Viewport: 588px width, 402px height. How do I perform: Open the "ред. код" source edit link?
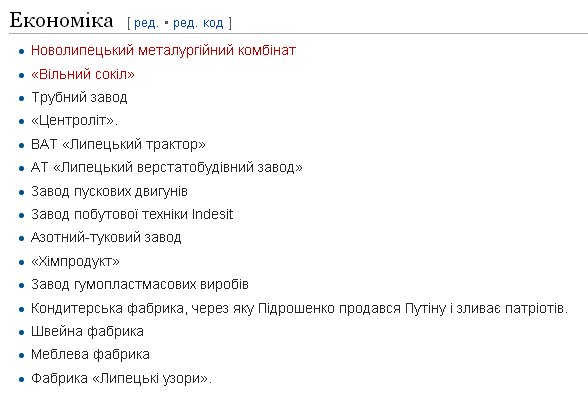[198, 23]
